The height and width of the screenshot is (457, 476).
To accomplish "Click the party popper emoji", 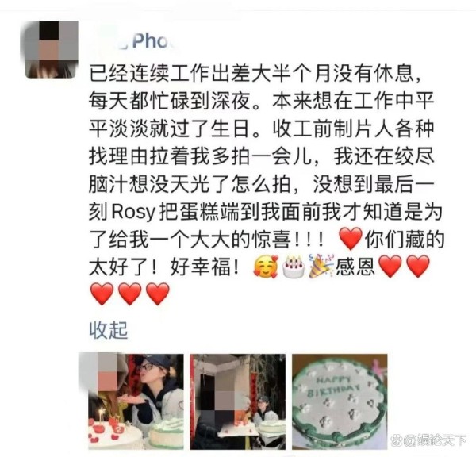I will pos(321,266).
